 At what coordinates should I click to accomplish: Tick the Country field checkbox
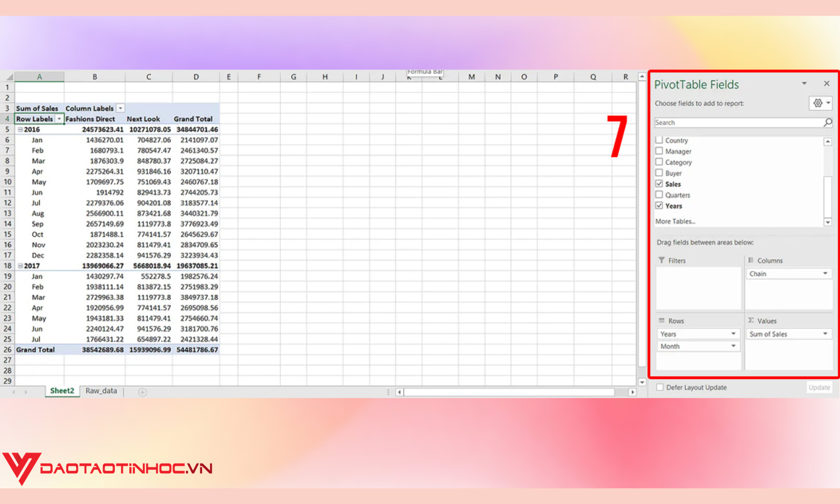click(659, 140)
